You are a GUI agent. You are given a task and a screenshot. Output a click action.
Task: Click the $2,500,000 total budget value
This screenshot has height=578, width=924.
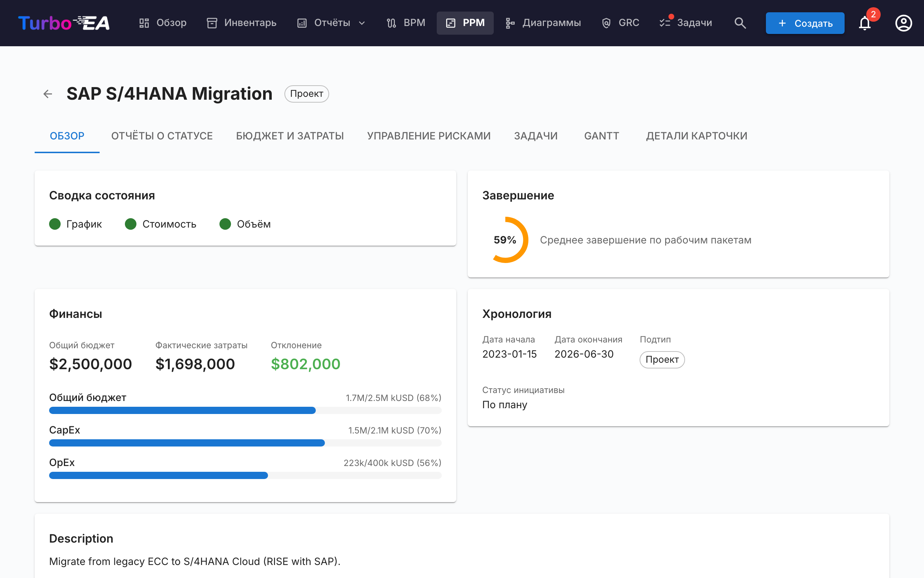[91, 364]
